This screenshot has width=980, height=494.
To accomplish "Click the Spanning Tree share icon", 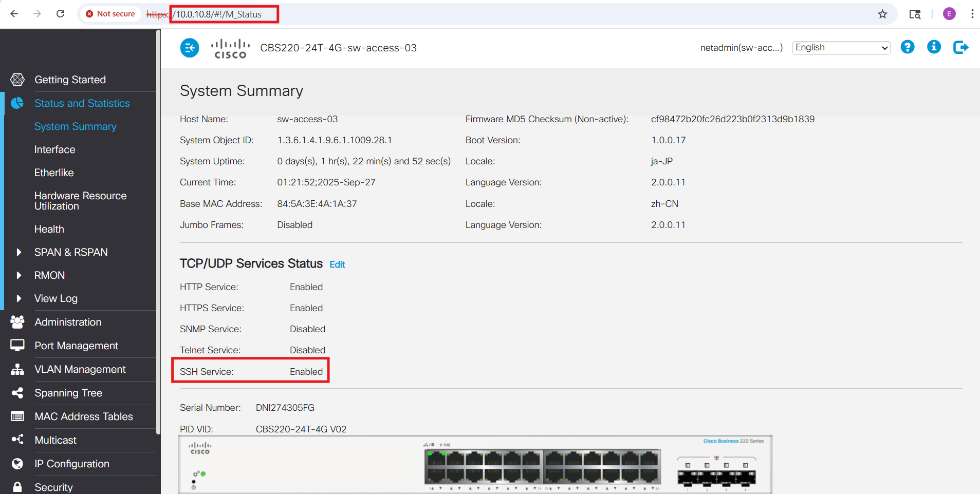I will click(17, 393).
